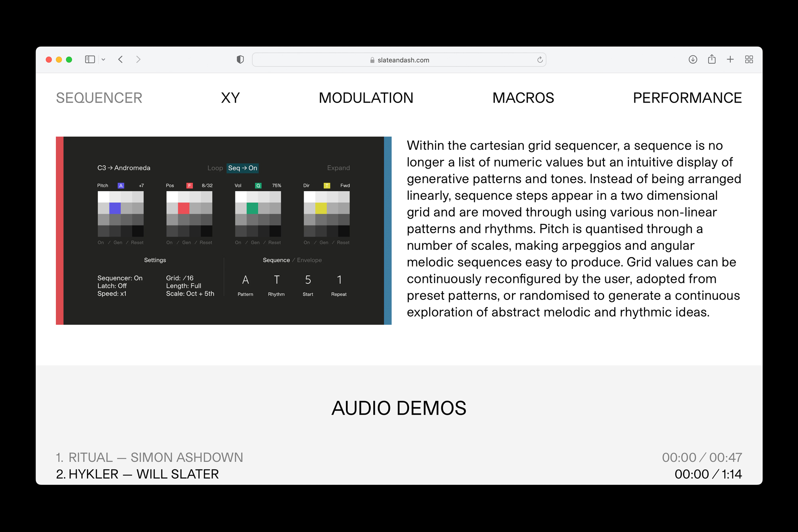Show downloads via the download icon
The height and width of the screenshot is (532, 798).
(693, 59)
